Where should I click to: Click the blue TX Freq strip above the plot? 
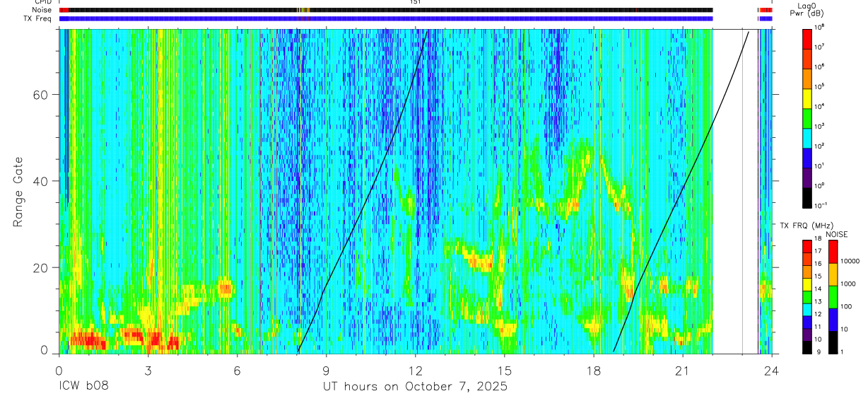[386, 18]
